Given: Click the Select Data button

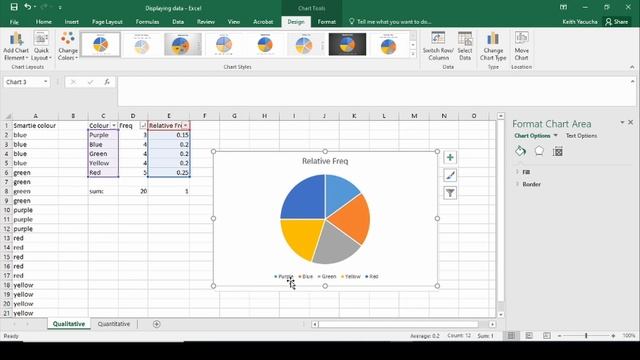Looking at the screenshot, I should [x=465, y=46].
